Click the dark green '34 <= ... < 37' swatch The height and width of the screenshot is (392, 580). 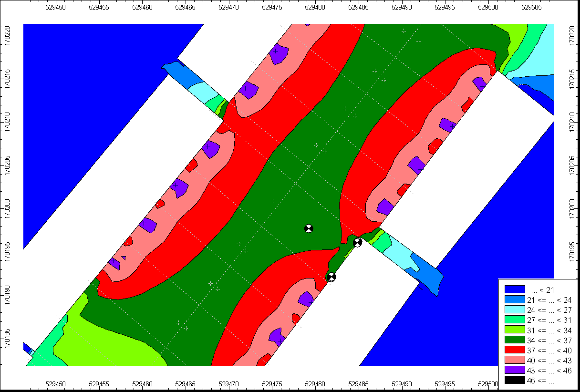point(515,340)
